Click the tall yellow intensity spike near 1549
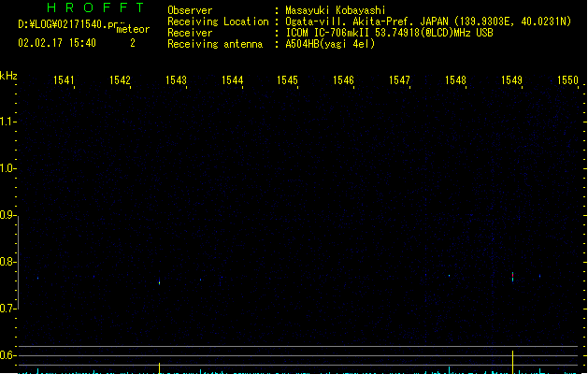Viewport: 588px width, 374px height. tap(512, 362)
